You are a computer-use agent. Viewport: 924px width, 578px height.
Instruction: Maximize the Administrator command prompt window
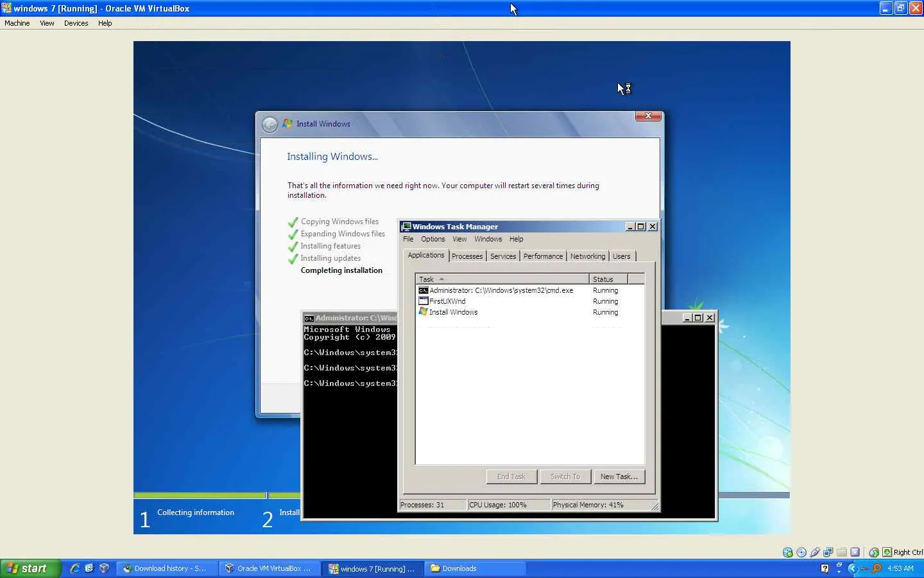click(698, 318)
